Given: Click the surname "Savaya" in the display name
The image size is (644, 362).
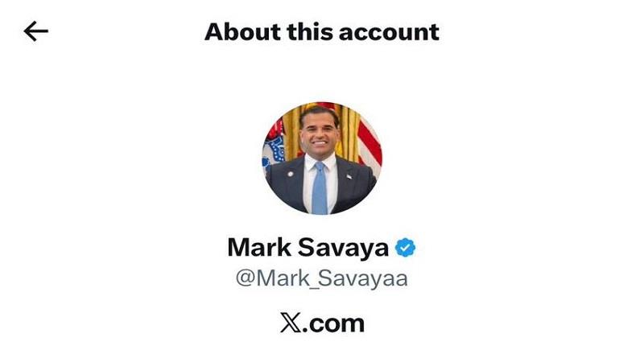Looking at the screenshot, I should 343,248.
